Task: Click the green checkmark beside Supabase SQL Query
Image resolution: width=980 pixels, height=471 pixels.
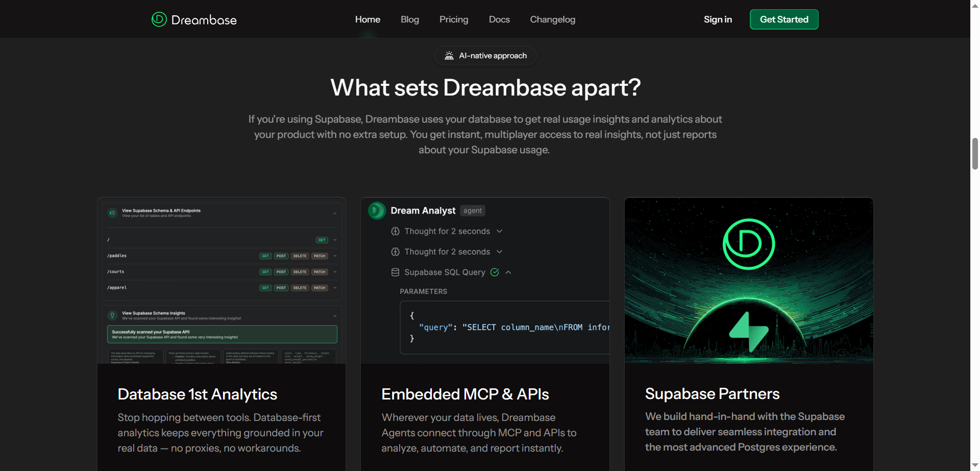Action: point(494,272)
